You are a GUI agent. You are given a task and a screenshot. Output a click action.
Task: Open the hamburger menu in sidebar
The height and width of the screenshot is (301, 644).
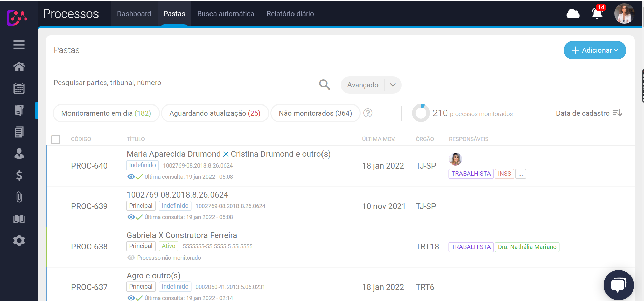click(19, 44)
